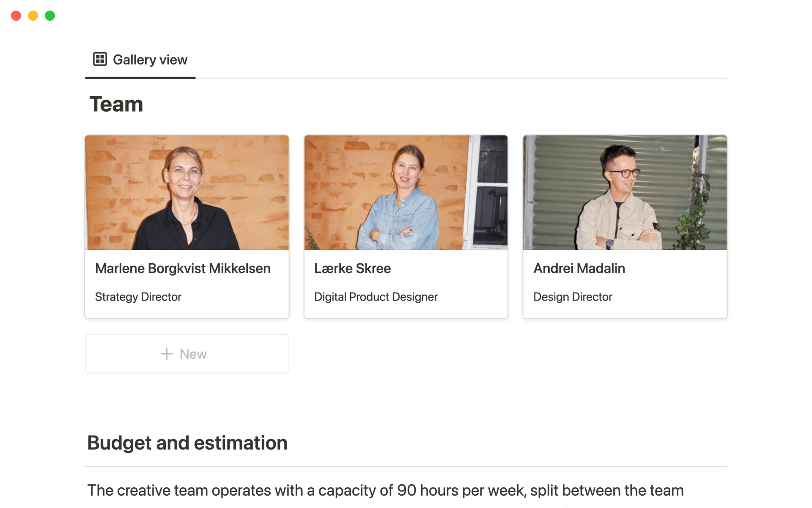Open Lærke Skree's cover photo
This screenshot has height=508, width=812.
click(x=406, y=193)
